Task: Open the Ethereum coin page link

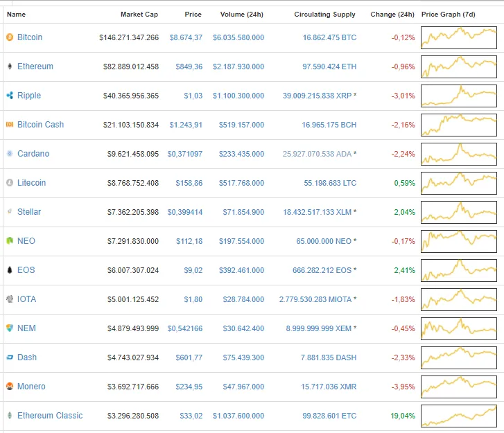Action: (35, 67)
